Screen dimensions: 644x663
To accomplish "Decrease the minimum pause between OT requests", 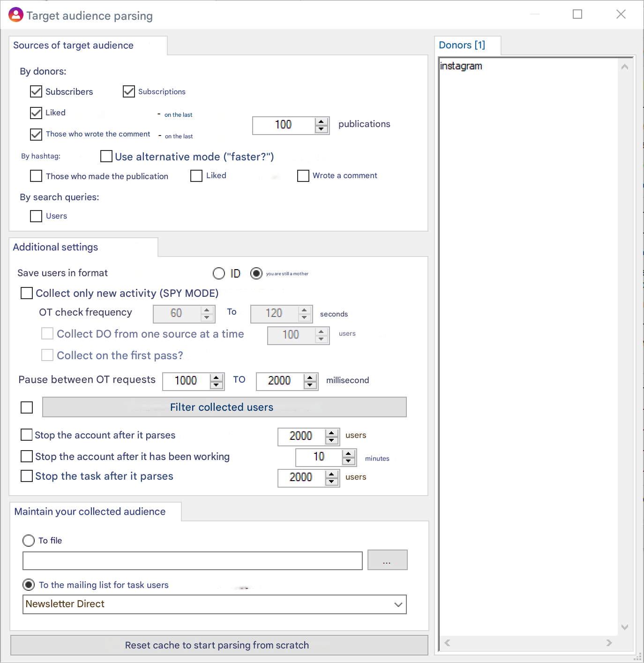I will click(216, 385).
